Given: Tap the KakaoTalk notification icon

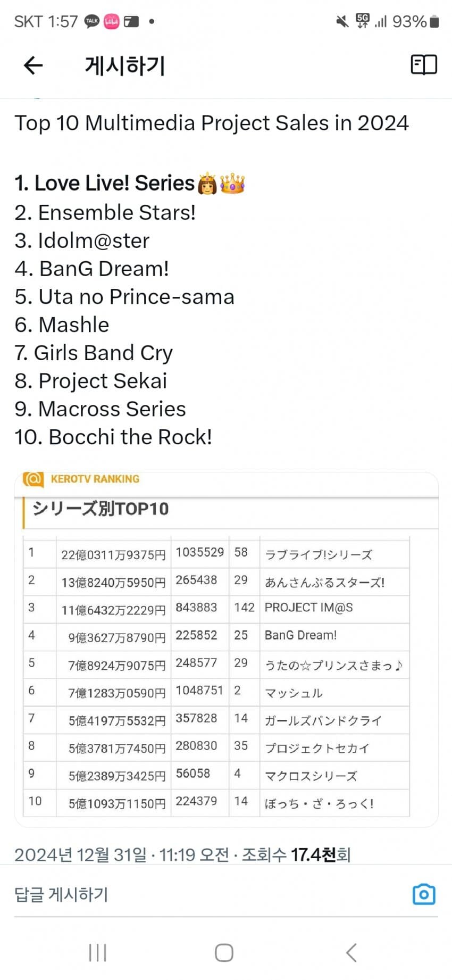Looking at the screenshot, I should [92, 21].
